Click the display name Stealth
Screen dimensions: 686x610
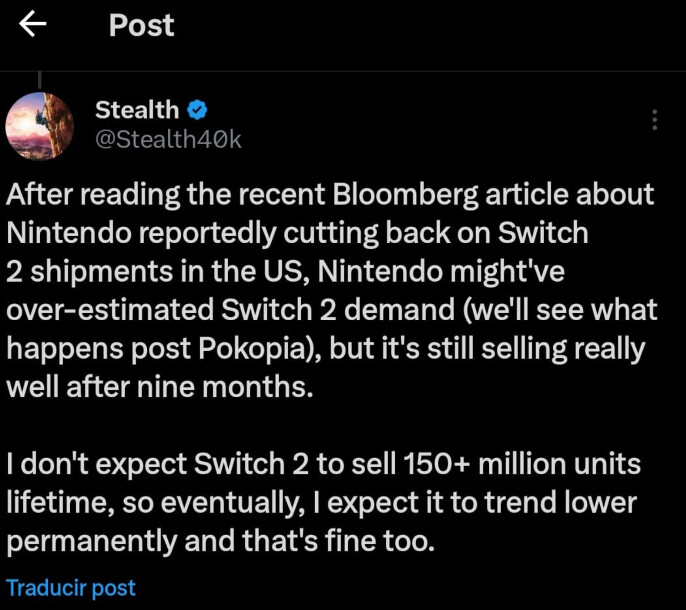pos(137,110)
